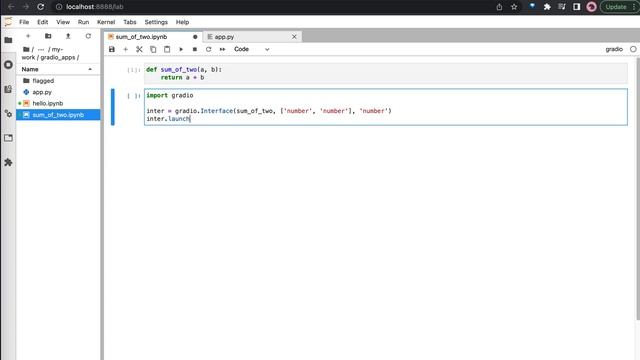Click into the sum_of_two function cell
This screenshot has height=360, width=640.
coord(386,73)
